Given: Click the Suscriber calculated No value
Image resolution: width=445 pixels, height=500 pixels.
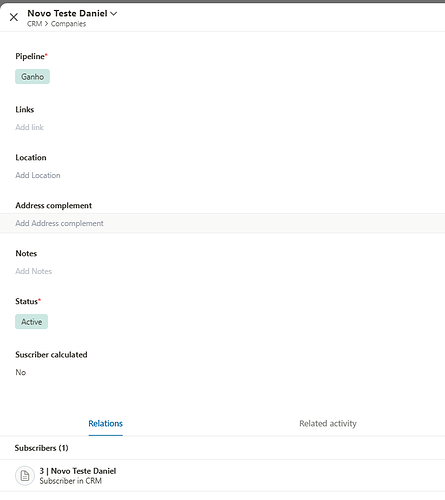Looking at the screenshot, I should pyautogui.click(x=21, y=372).
